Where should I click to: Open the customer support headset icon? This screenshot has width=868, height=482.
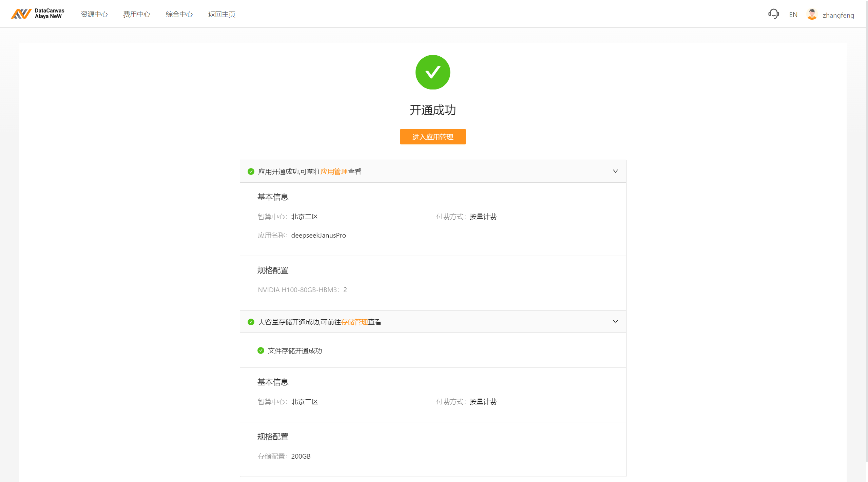[x=773, y=14]
